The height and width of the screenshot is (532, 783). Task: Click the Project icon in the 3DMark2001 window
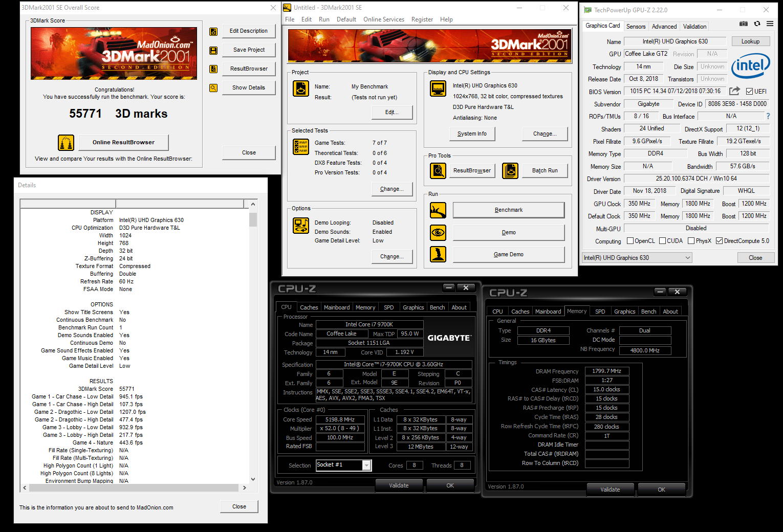point(301,88)
